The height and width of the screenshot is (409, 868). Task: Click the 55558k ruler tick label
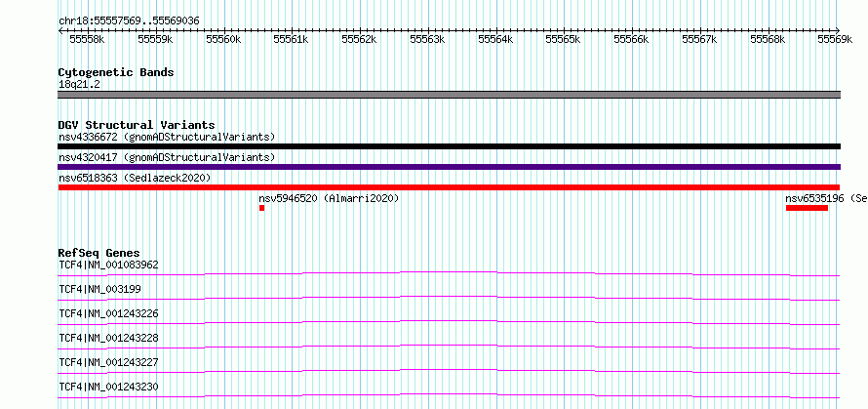pos(88,39)
